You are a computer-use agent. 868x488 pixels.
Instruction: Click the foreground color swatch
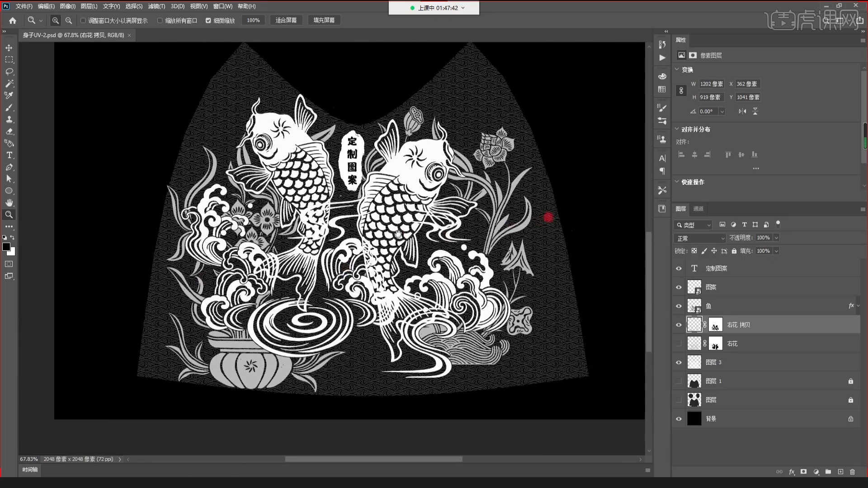(6, 247)
